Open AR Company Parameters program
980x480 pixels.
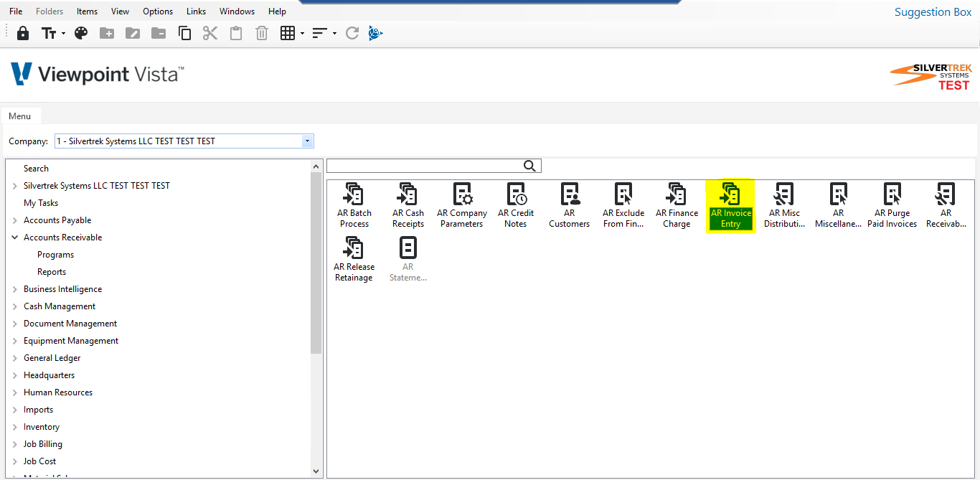tap(462, 205)
